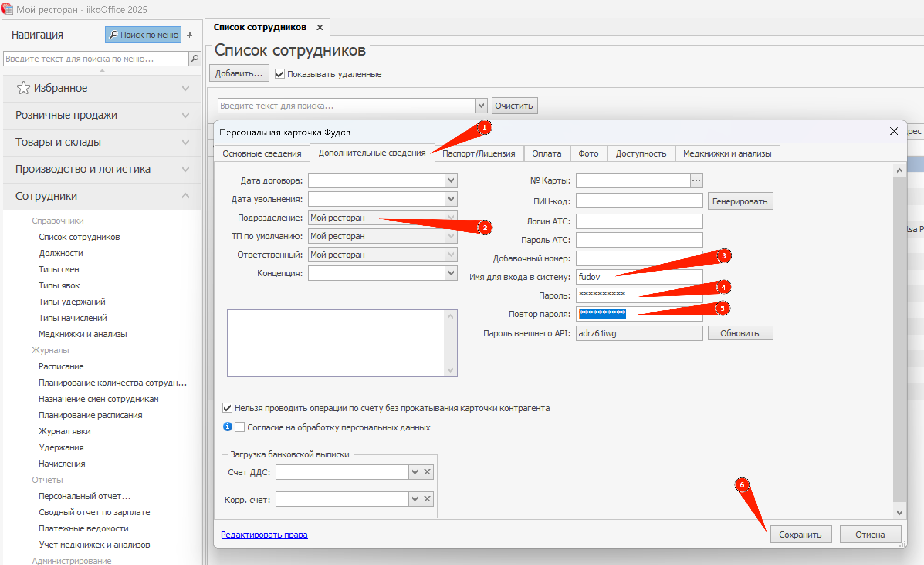Screen dimensions: 924x565
Task: Clear the Счет ДДС field with X icon
Action: click(x=427, y=472)
